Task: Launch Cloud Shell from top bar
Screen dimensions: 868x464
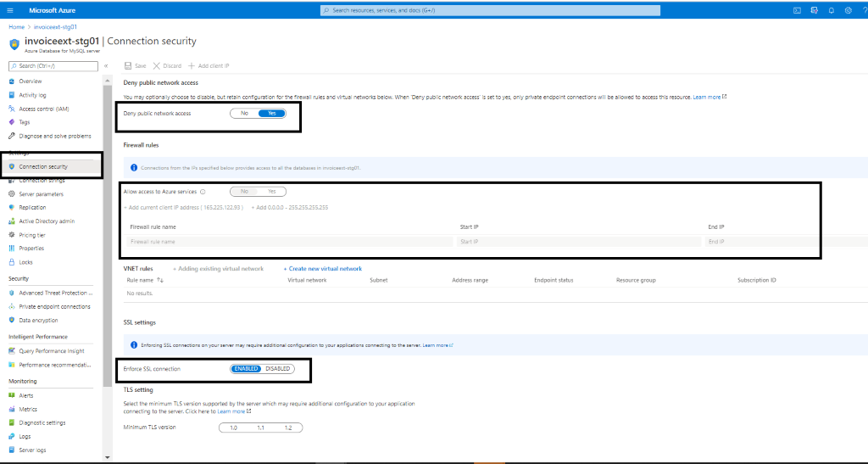Action: [x=797, y=10]
